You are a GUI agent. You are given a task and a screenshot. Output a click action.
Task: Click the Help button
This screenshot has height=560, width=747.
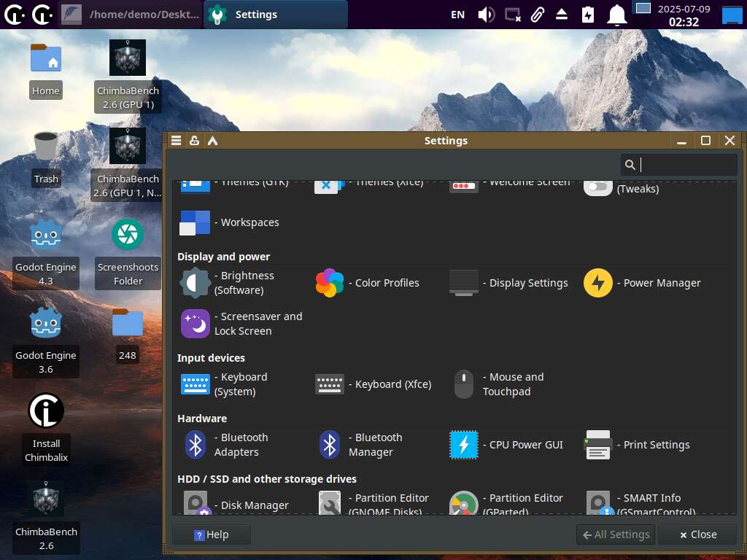pyautogui.click(x=211, y=534)
